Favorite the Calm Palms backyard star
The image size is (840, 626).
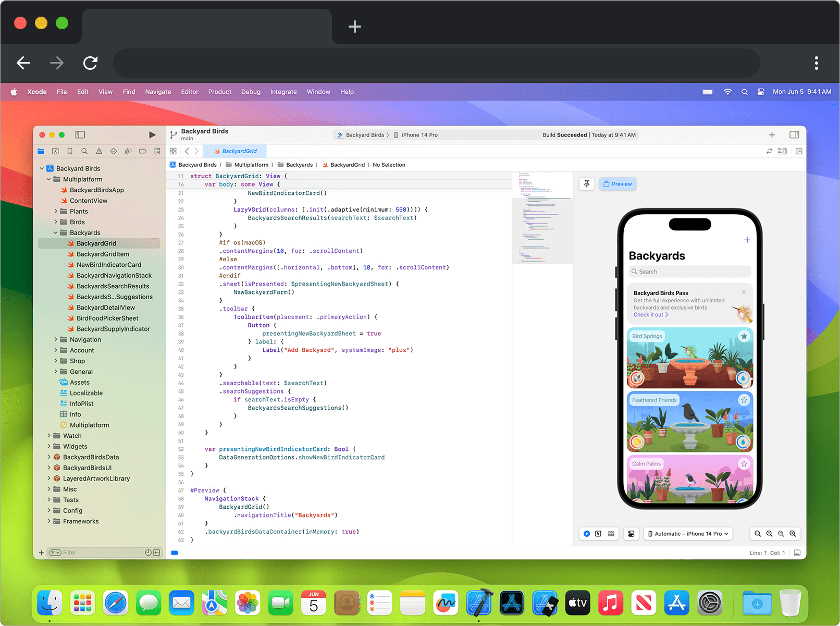click(744, 464)
